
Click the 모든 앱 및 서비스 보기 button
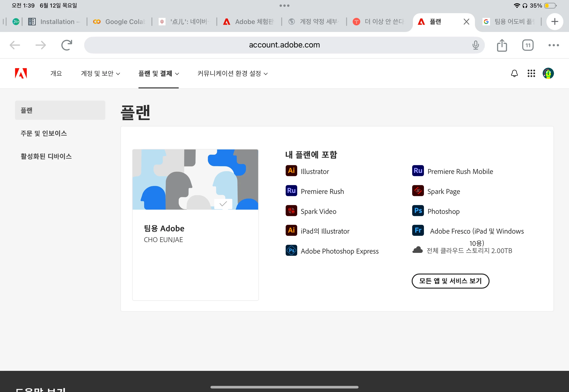[450, 281]
